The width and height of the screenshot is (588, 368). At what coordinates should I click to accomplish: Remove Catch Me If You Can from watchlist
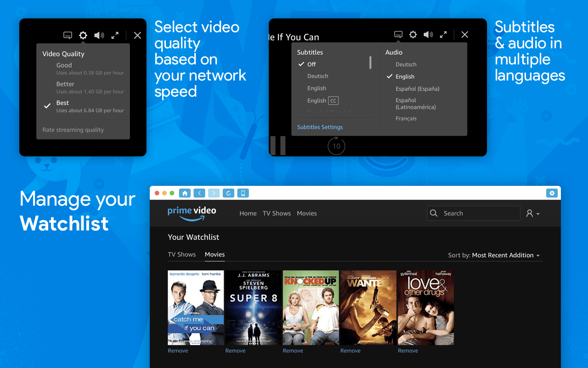[178, 351]
